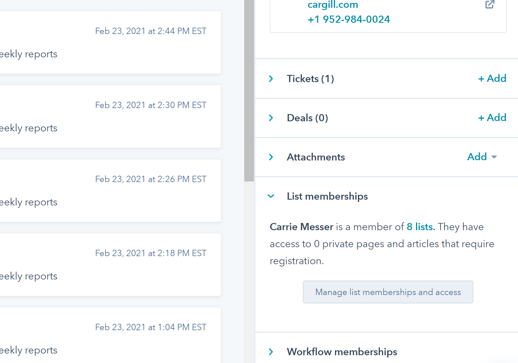
Task: Expand the Tickets (1) section chevron
Action: tap(271, 79)
